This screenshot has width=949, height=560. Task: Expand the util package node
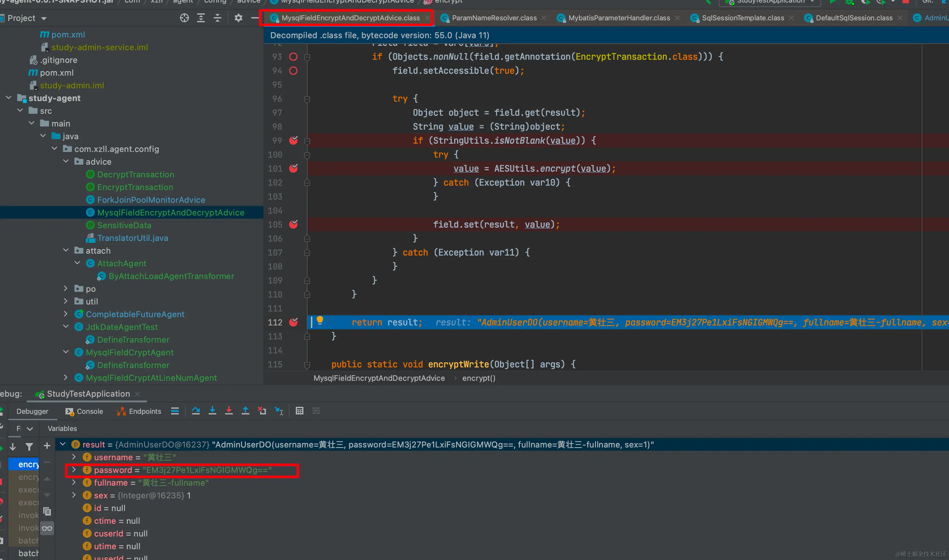click(x=66, y=301)
